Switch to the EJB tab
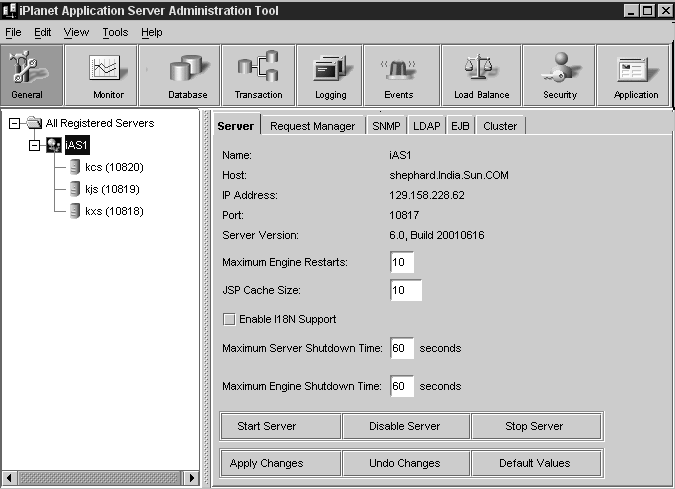This screenshot has width=675, height=489. [x=460, y=126]
